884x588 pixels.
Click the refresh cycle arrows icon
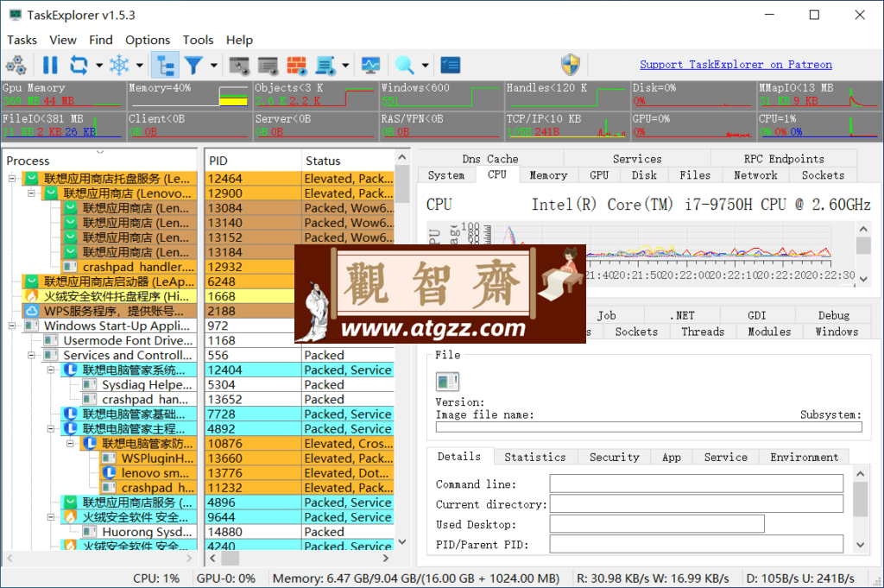click(x=79, y=66)
